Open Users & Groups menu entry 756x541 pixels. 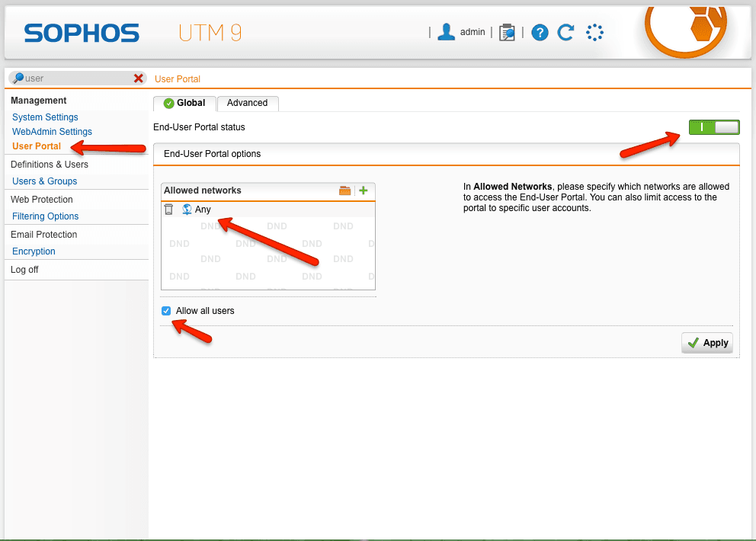click(x=44, y=181)
